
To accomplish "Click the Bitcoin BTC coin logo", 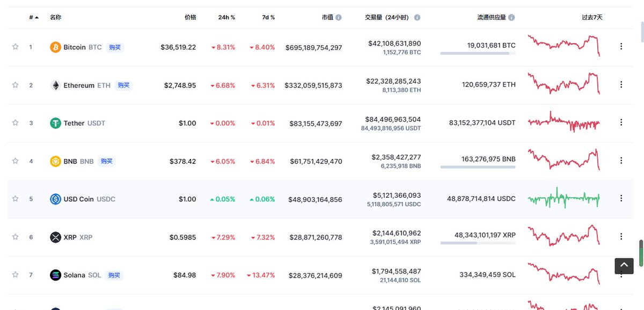I will (x=55, y=47).
